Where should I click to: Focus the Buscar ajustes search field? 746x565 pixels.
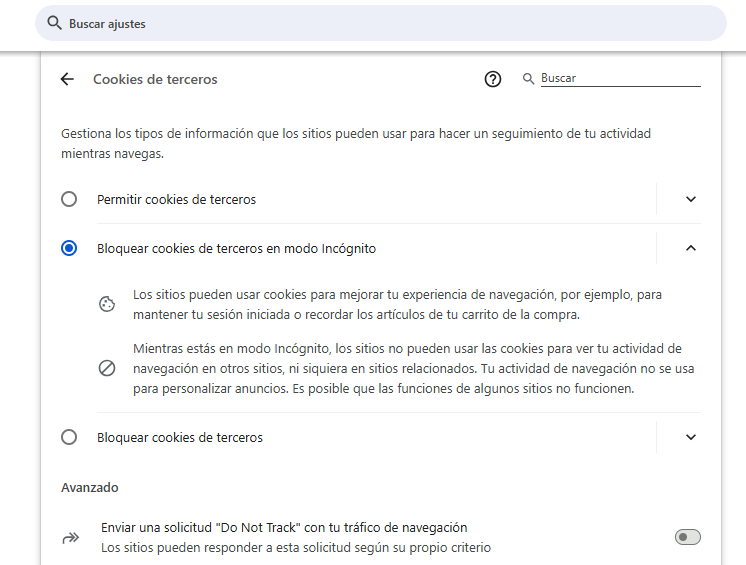point(381,23)
